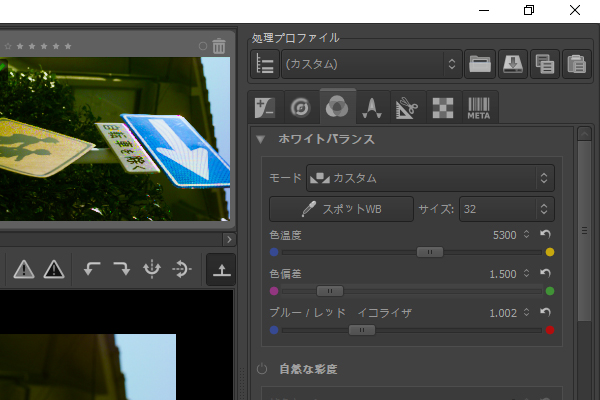
Task: Reset 色温度 to default
Action: [545, 234]
